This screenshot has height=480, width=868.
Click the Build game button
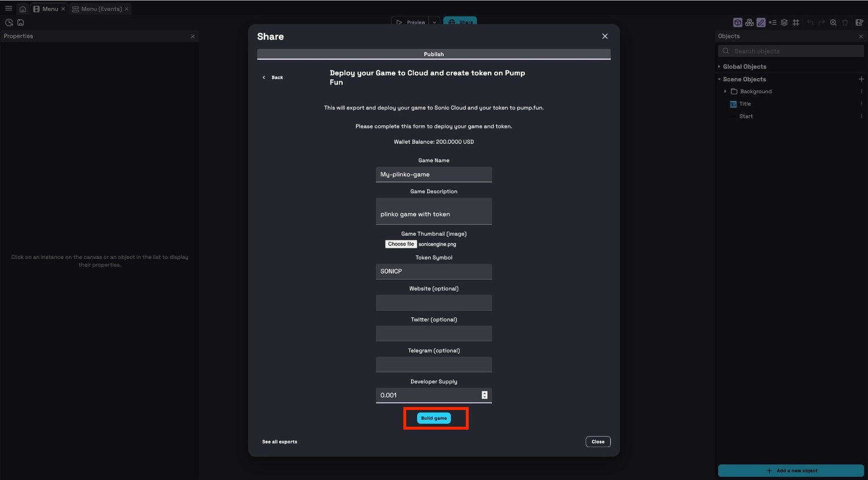[x=434, y=418]
